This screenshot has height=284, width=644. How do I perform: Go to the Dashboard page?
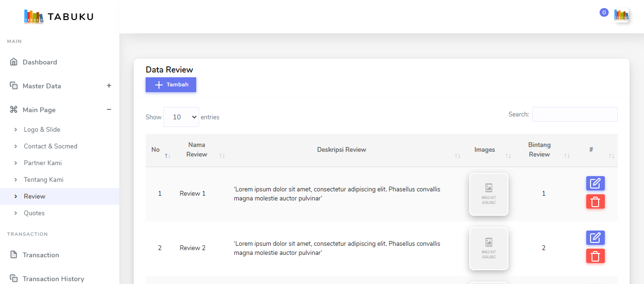(x=40, y=62)
